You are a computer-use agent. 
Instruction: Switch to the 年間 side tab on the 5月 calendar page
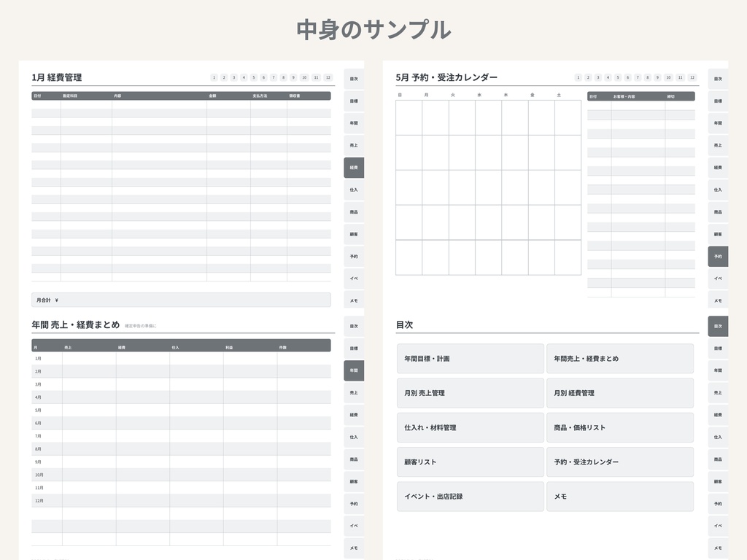[x=719, y=123]
